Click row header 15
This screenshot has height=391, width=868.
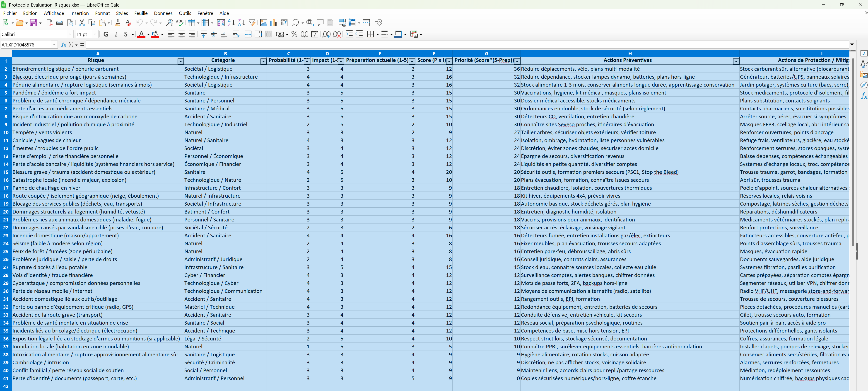[x=6, y=172]
